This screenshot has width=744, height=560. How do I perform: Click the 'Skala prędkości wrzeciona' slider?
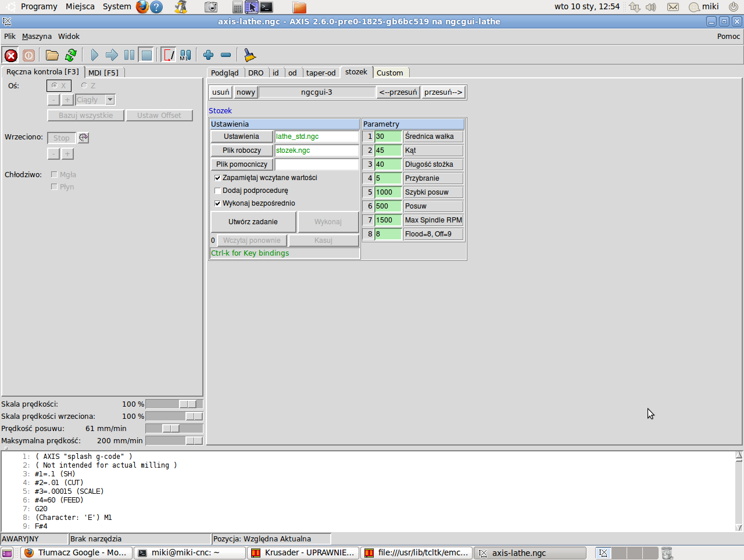[x=174, y=416]
